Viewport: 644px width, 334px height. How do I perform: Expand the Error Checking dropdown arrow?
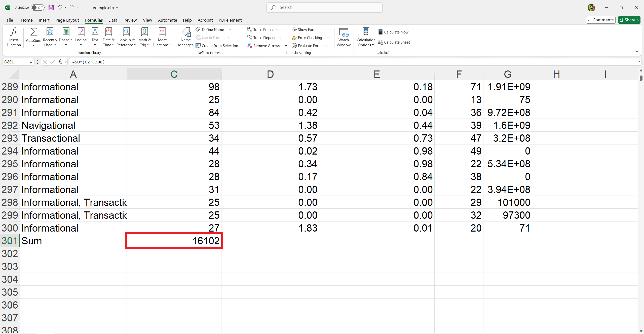[x=328, y=38]
